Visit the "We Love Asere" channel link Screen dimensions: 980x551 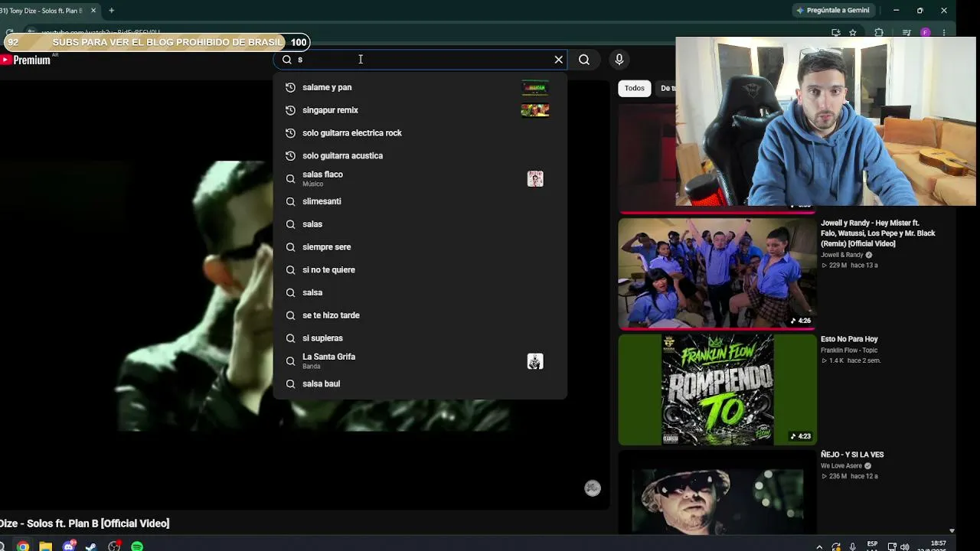tap(841, 466)
